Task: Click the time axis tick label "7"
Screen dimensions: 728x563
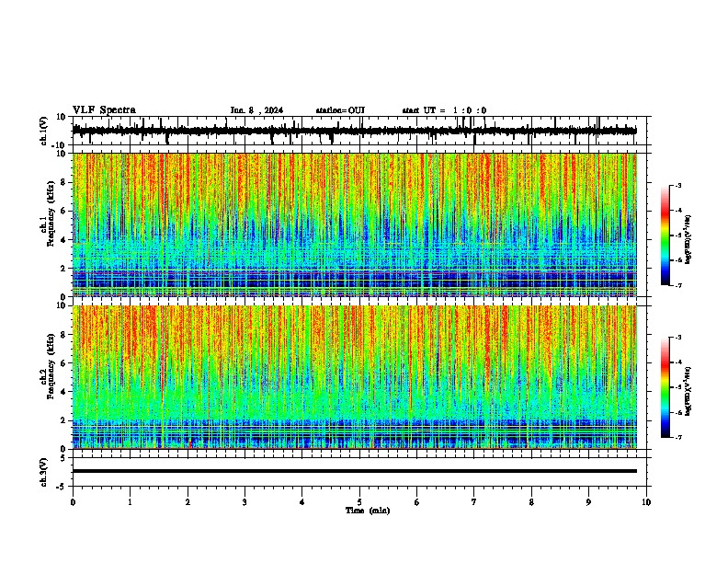Action: pyautogui.click(x=474, y=502)
